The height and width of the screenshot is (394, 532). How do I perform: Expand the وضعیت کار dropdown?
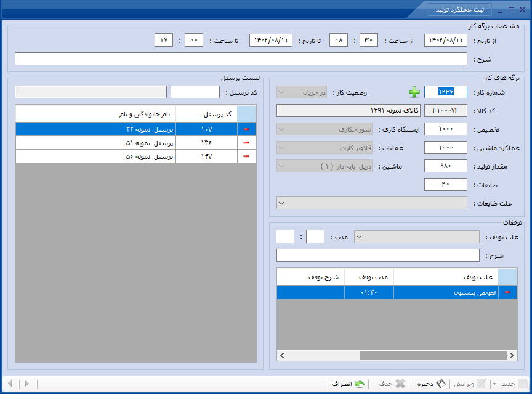(302, 92)
